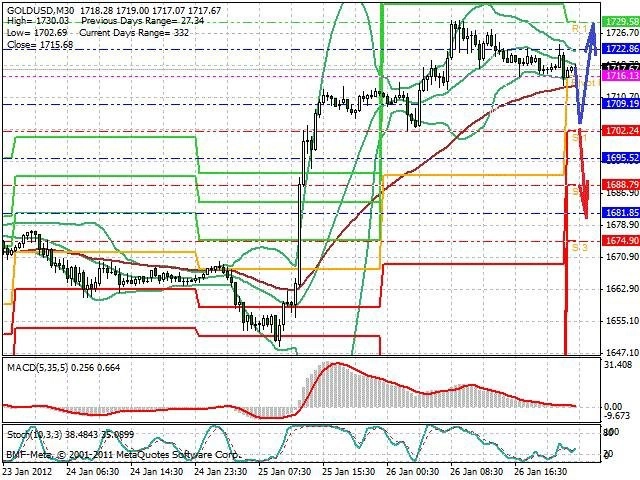Click the 26 Jan 08:30 time marker
Image resolution: width=640 pixels, height=480 pixels.
coord(476,471)
